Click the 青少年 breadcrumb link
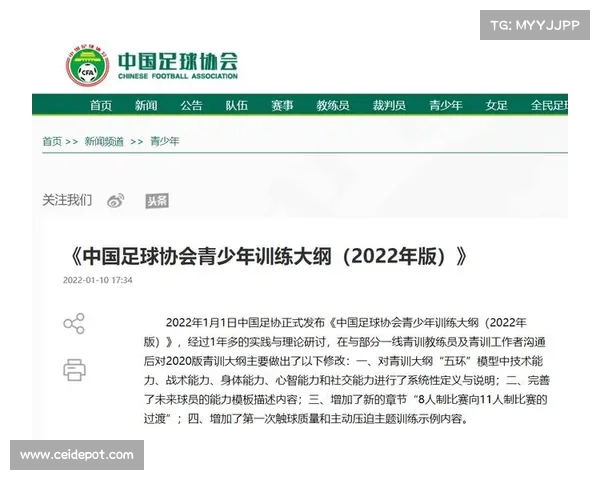The height and width of the screenshot is (480, 600). [165, 142]
